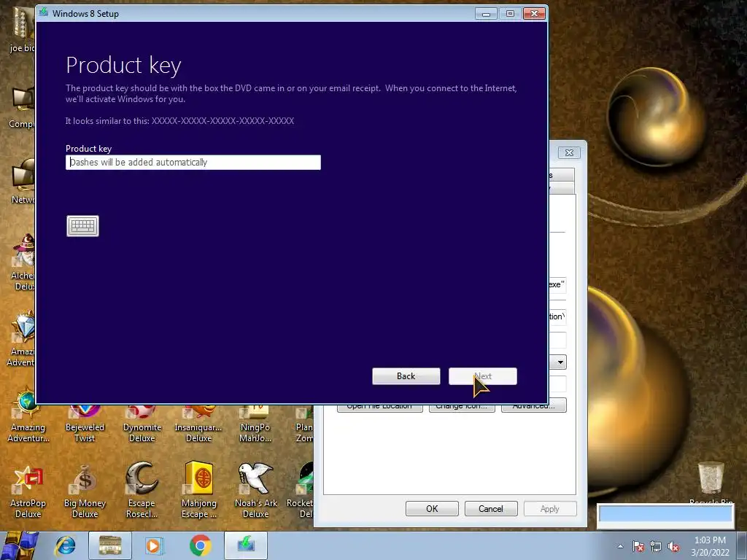Switch to Windows 8 Setup taskbar button
Image resolution: width=747 pixels, height=560 pixels.
click(246, 545)
